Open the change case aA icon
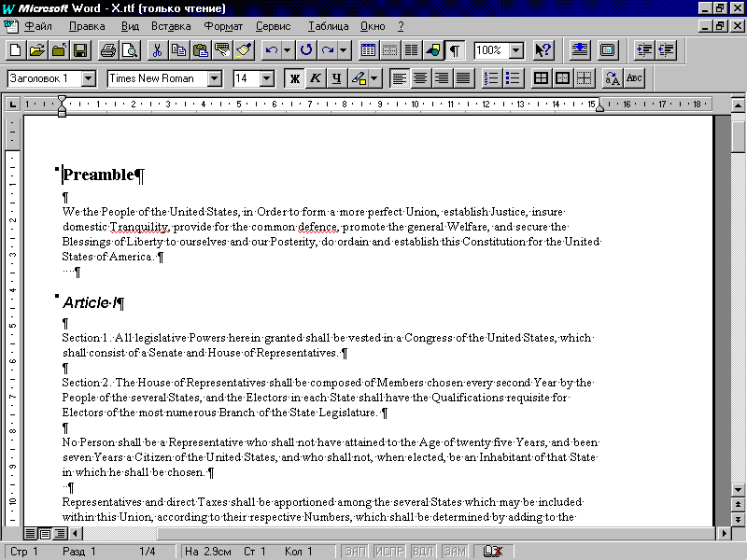747x560 pixels. pos(613,78)
